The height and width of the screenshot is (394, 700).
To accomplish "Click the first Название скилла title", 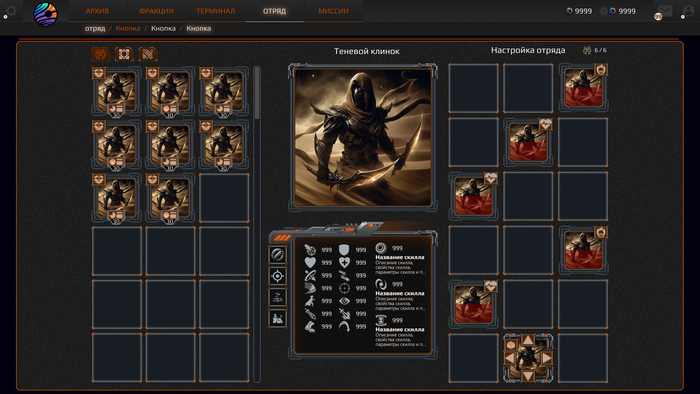I will click(x=400, y=257).
